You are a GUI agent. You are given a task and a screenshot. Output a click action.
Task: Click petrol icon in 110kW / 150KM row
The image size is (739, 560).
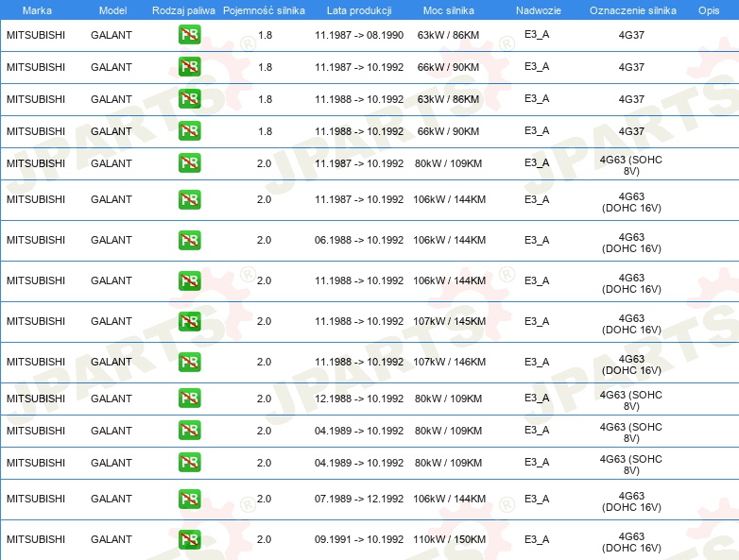189,540
